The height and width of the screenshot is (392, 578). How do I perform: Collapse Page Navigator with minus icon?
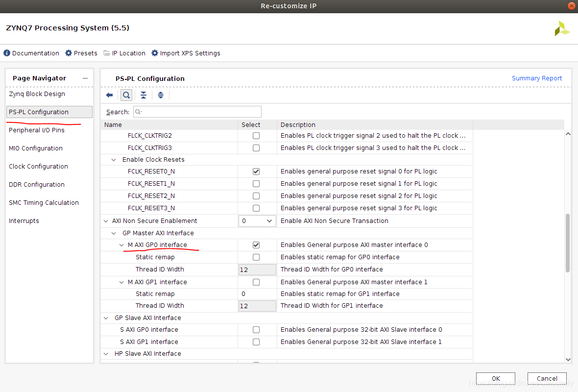pos(85,78)
